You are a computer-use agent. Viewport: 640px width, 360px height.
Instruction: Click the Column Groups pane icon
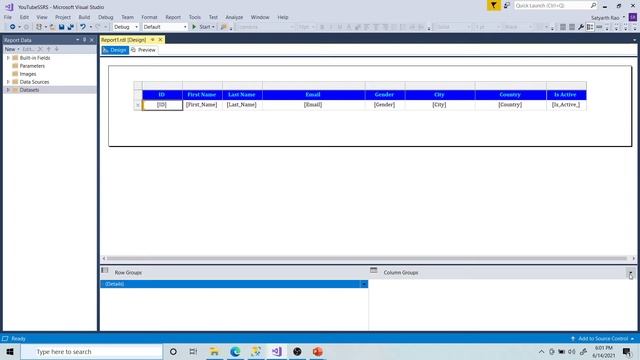click(x=373, y=270)
